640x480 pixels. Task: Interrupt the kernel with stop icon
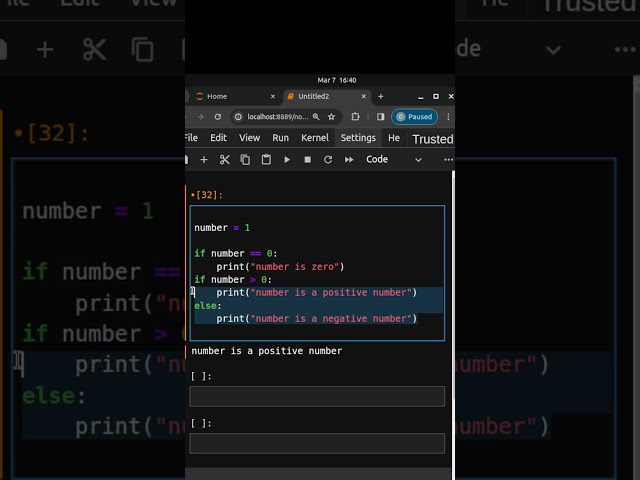pyautogui.click(x=308, y=160)
